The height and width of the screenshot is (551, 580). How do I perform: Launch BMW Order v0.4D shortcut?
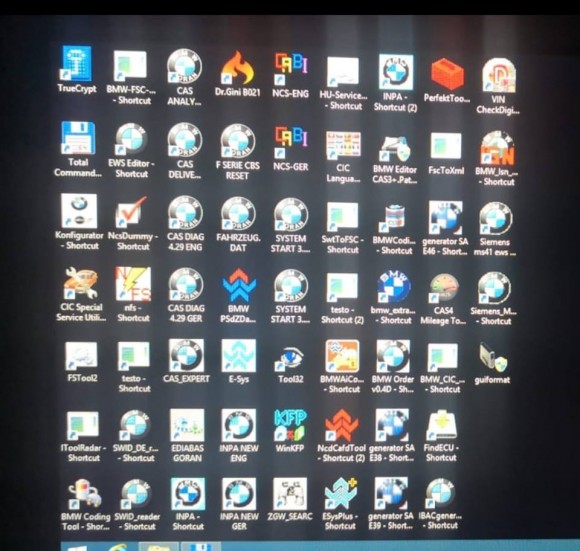coord(393,357)
